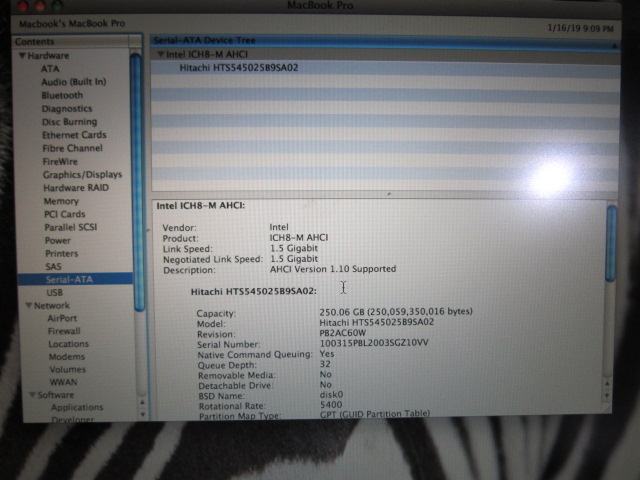Click the Serial-ATA Device Tree column header
The image size is (640, 480).
[384, 40]
